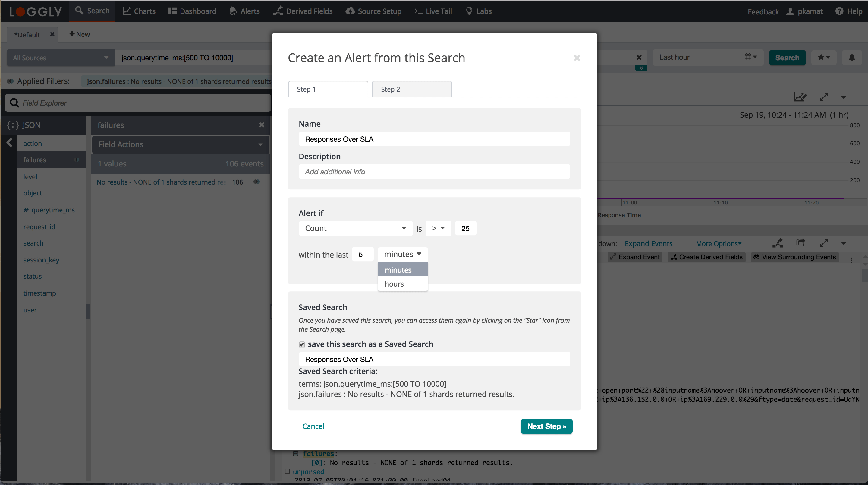Open the Dashboard menu item

(x=192, y=11)
